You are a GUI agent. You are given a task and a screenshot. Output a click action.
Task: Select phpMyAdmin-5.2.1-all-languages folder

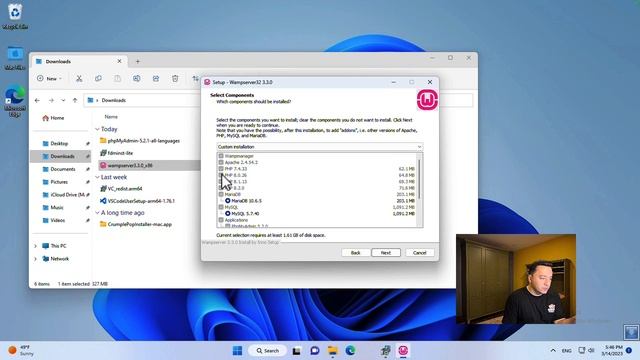click(140, 141)
